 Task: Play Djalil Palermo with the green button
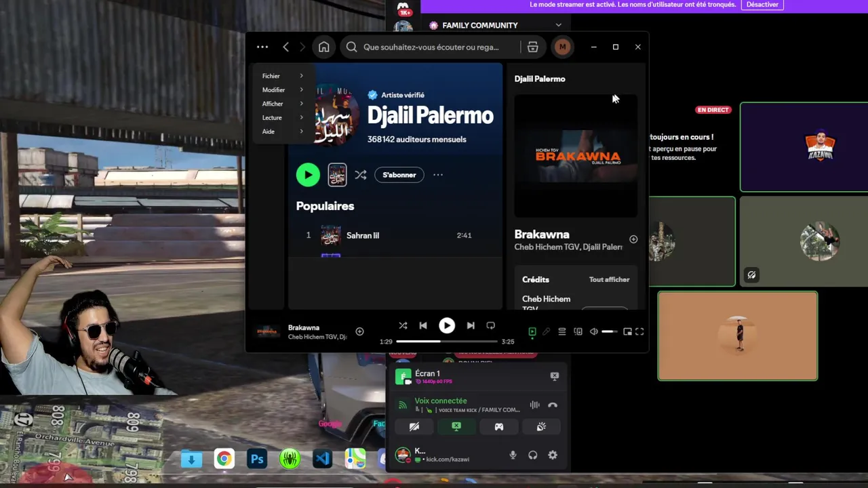tap(308, 175)
